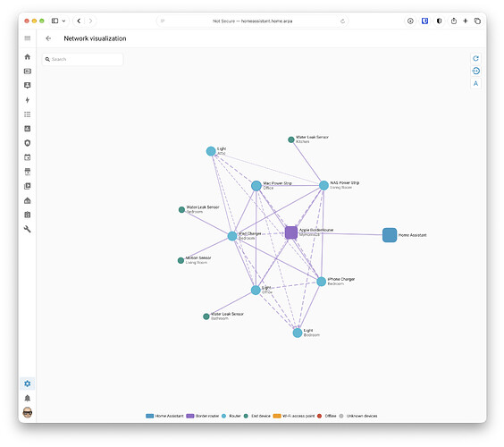Click the Search field above the graph
Image resolution: width=504 pixels, height=447 pixels.
(x=82, y=60)
